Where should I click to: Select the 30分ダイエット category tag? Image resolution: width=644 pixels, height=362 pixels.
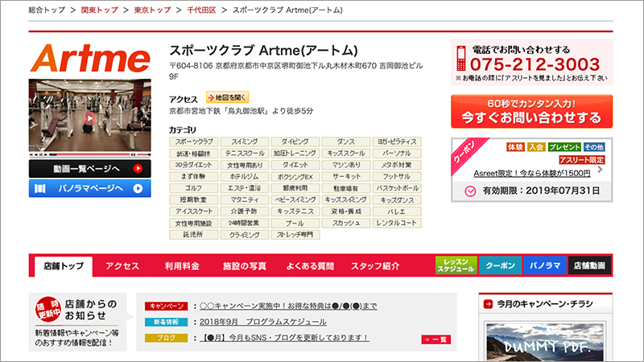coord(193,165)
